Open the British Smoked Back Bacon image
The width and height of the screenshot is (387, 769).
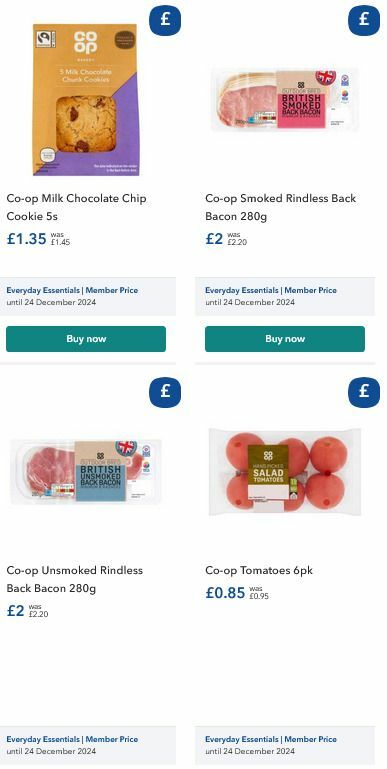[285, 100]
